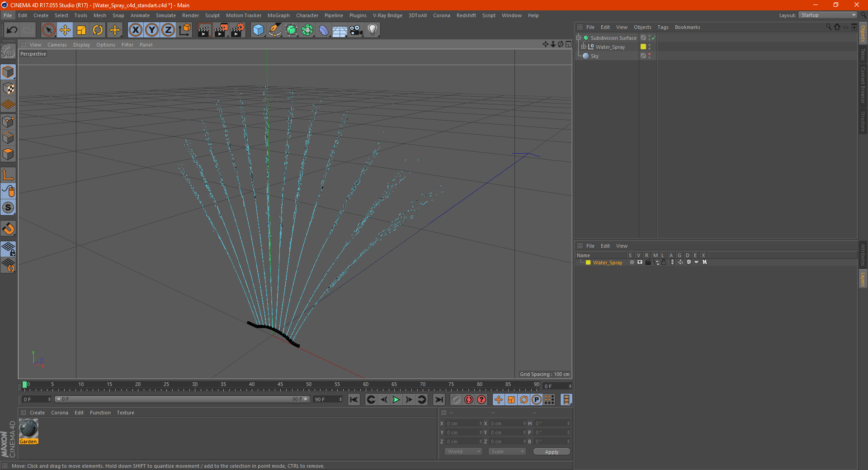Switch to the Structure side tab
Screen dimensions: 868x470
tap(863, 121)
